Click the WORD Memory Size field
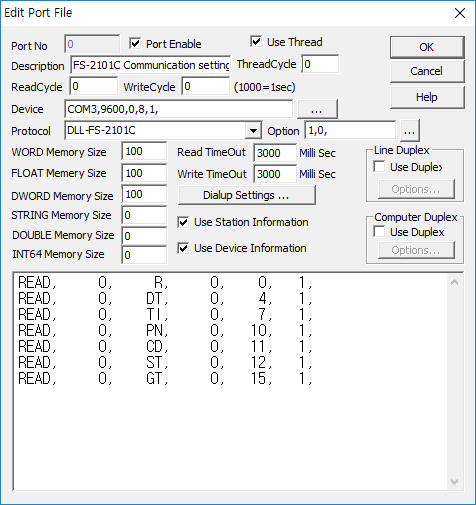The height and width of the screenshot is (505, 476). pos(144,151)
